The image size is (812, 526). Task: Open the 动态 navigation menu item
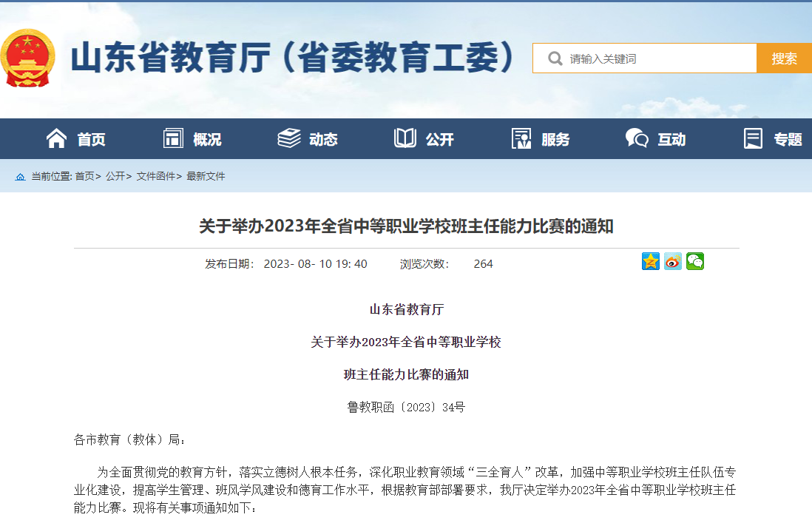323,139
